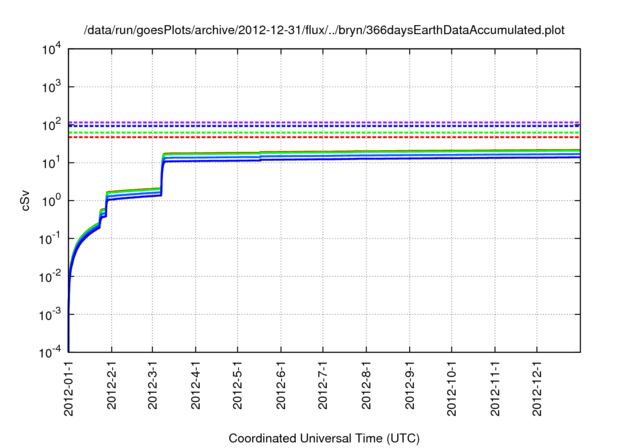Viewport: 640px width, 448px height.
Task: Click the 2012-9-1 date label
Action: click(409, 385)
